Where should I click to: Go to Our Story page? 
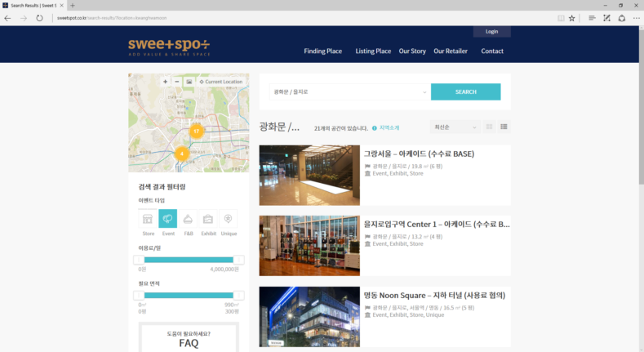tap(412, 51)
